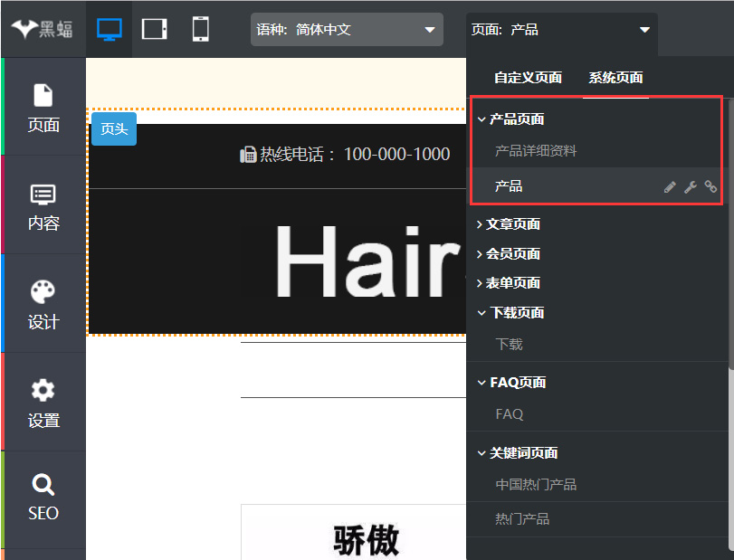Select the 产品详细资料 page
Image resolution: width=734 pixels, height=560 pixels.
(535, 151)
